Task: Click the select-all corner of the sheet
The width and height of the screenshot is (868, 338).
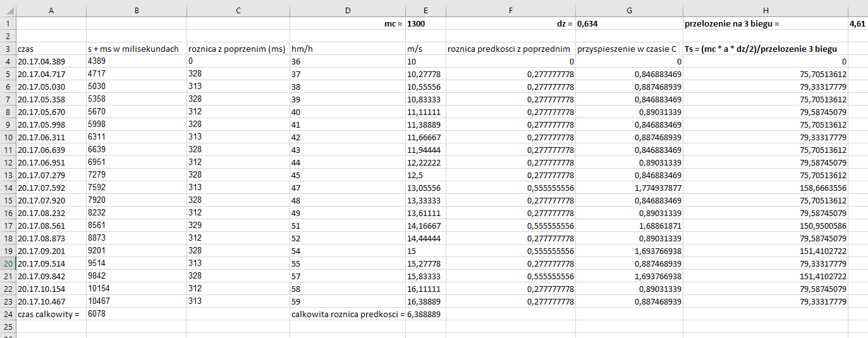Action: click(8, 10)
